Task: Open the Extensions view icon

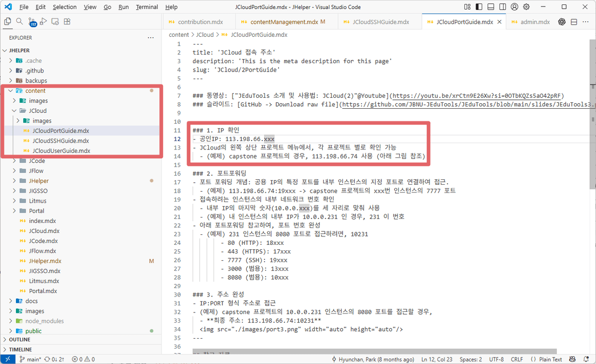Action: coord(67,22)
